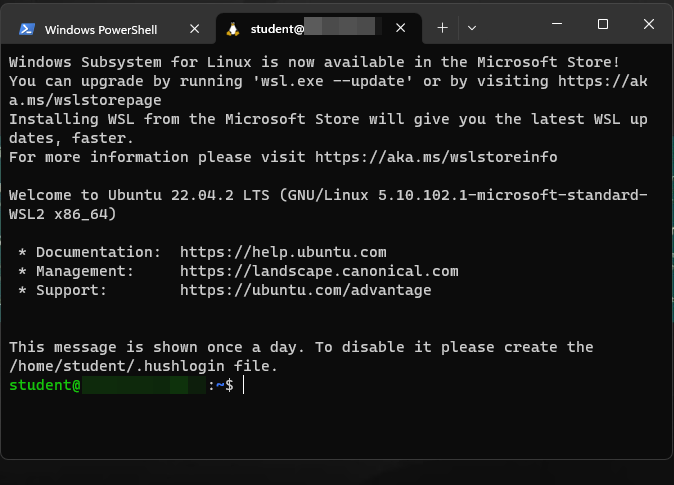674x485 pixels.
Task: Close the student@ Ubuntu tab
Action: (401, 28)
